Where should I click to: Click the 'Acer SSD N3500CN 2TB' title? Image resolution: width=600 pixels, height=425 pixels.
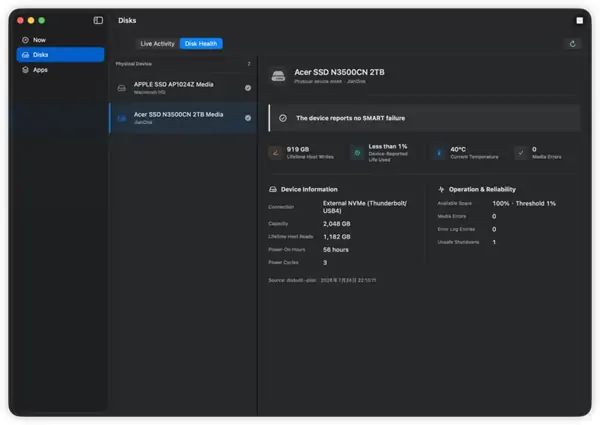[339, 72]
